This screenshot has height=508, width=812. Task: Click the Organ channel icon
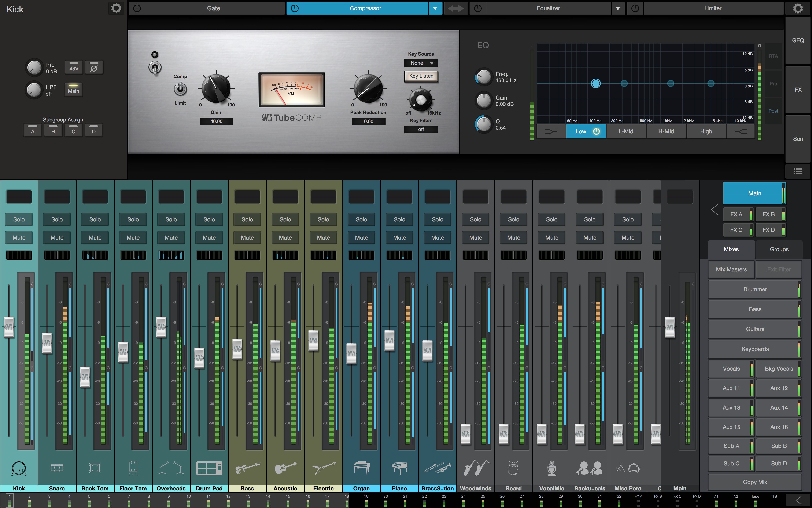tap(361, 468)
